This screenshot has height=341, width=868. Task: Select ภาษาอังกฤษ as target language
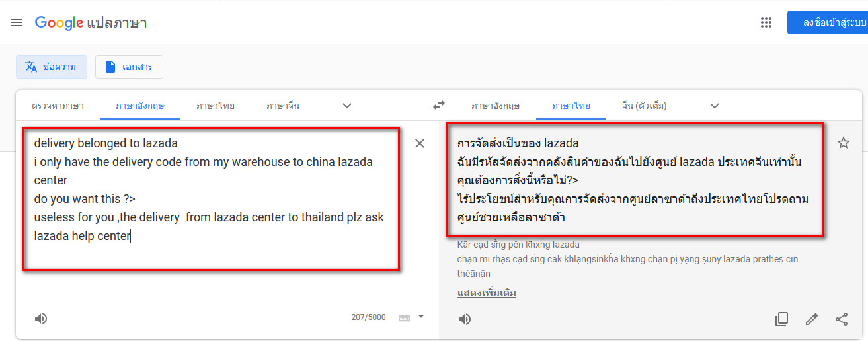496,106
